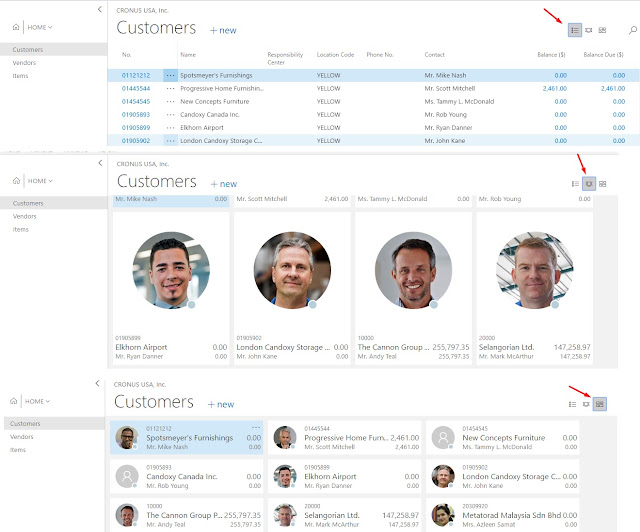Sort by the Name column header
This screenshot has height=532, width=640.
188,55
